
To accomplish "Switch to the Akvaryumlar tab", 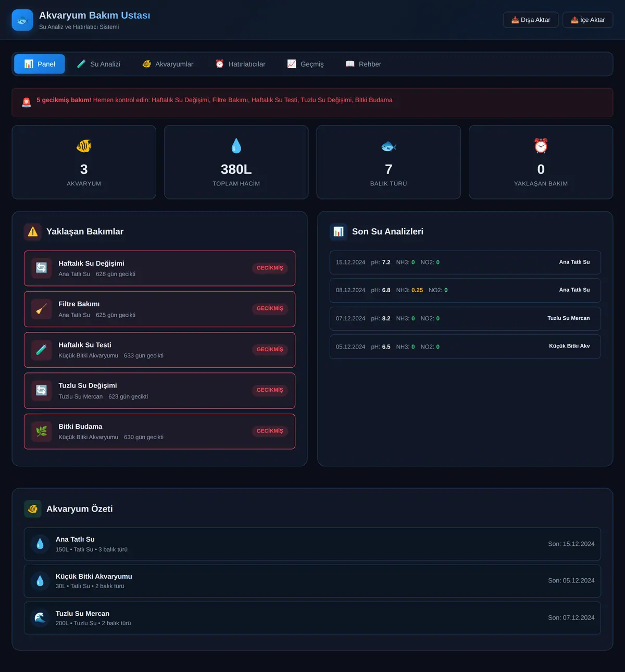I will (x=168, y=64).
